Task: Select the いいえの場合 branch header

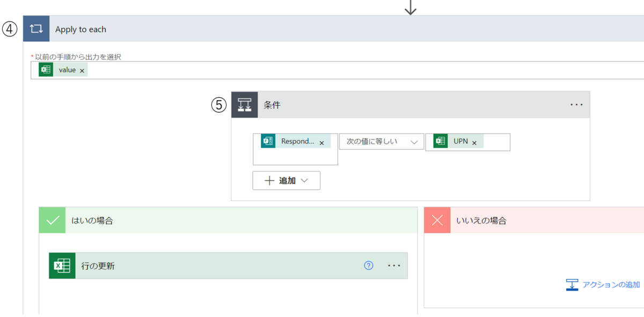Action: tap(534, 220)
